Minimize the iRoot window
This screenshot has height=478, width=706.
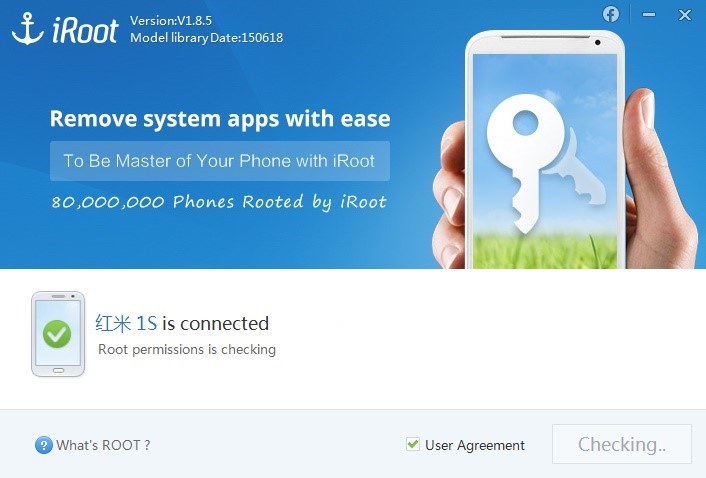tap(649, 14)
